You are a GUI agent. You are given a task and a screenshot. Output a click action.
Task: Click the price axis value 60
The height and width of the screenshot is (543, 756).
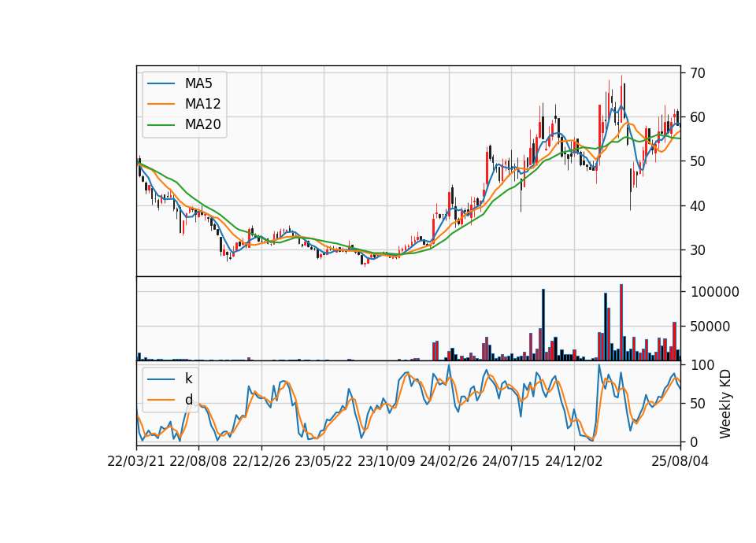(x=697, y=117)
